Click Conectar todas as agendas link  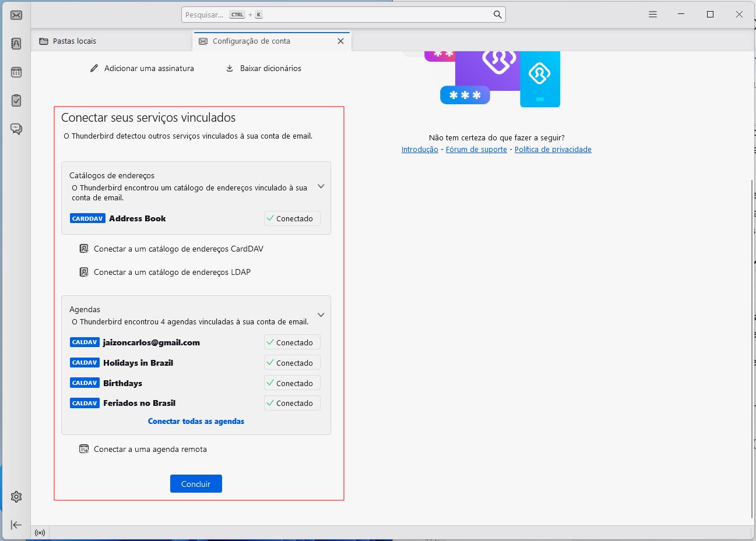196,421
